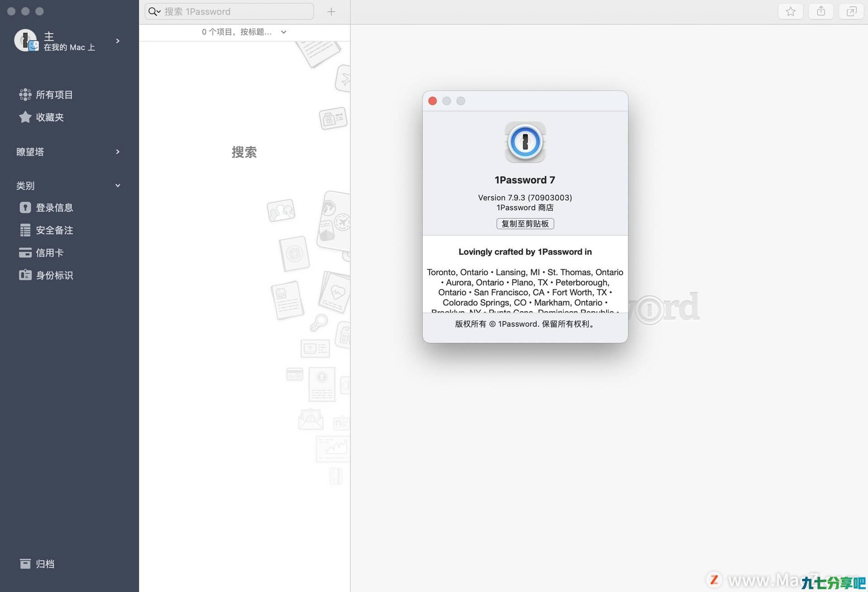Add a new item with plus button
Screen dimensions: 868x592
(331, 12)
